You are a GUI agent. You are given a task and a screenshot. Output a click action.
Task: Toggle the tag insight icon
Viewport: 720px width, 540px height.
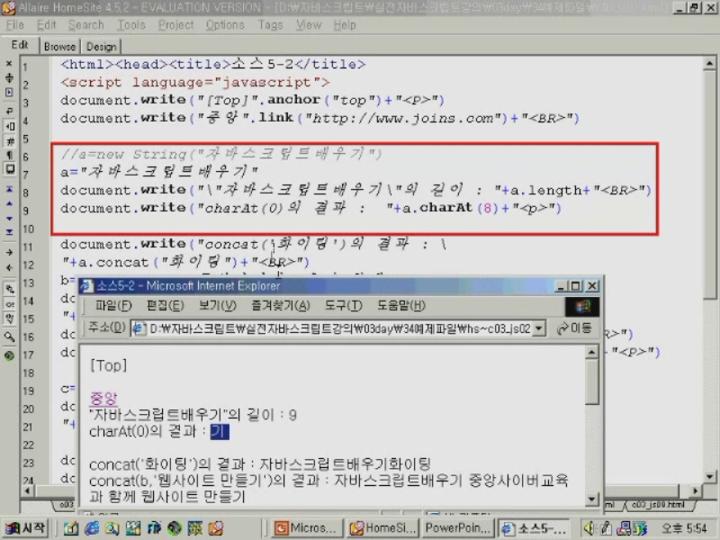pos(9,304)
